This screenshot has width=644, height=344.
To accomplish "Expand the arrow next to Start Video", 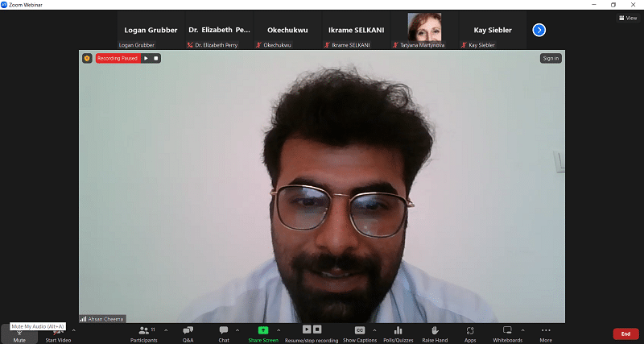I will 74,330.
